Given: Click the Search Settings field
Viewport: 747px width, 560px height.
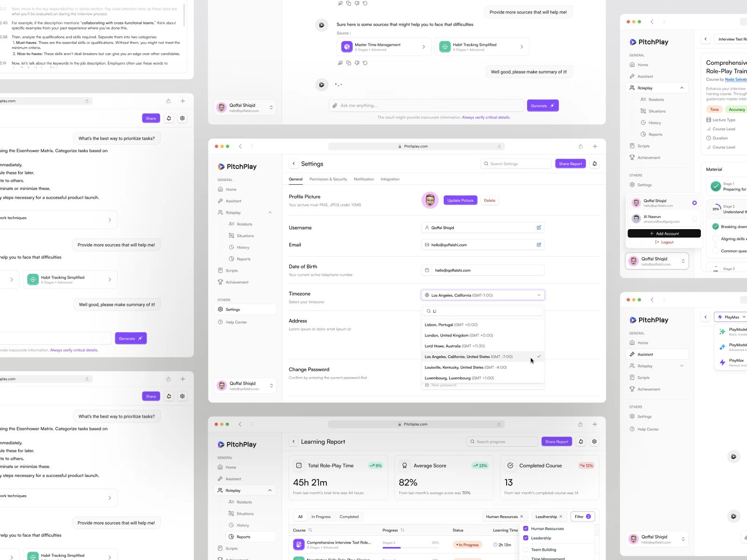Looking at the screenshot, I should pyautogui.click(x=516, y=164).
